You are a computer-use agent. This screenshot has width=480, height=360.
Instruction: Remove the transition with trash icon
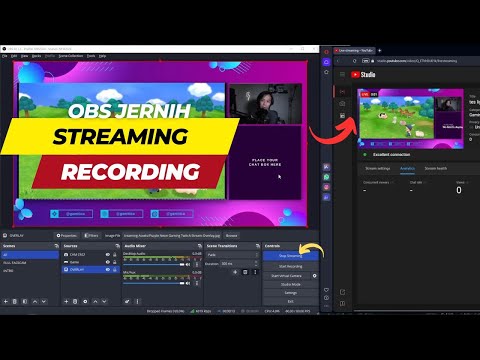coord(245,272)
